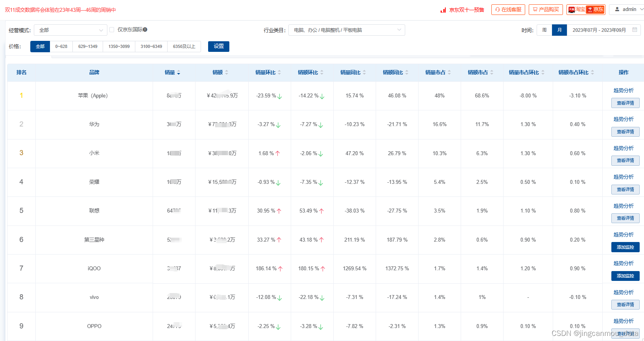Select price range 6350及以上
The width and height of the screenshot is (644, 341).
[184, 46]
